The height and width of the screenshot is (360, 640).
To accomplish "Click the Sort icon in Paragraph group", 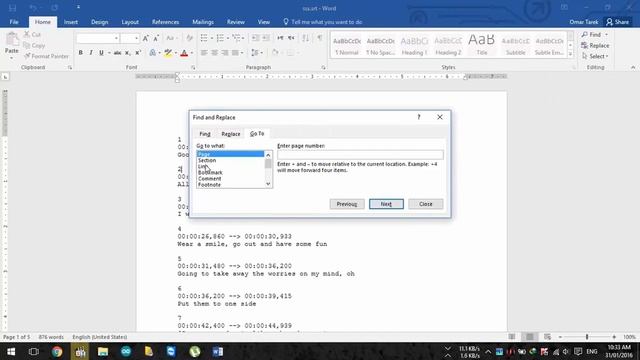I will point(305,38).
